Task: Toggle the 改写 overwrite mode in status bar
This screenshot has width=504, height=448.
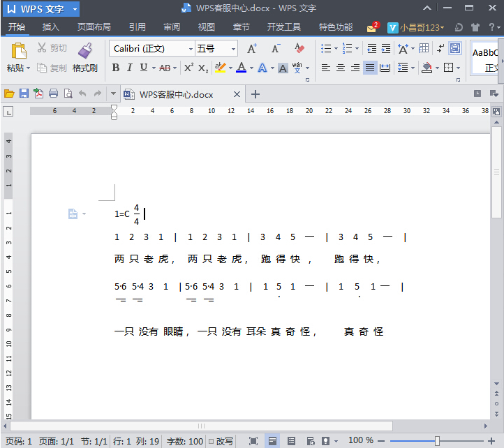Action: (221, 441)
